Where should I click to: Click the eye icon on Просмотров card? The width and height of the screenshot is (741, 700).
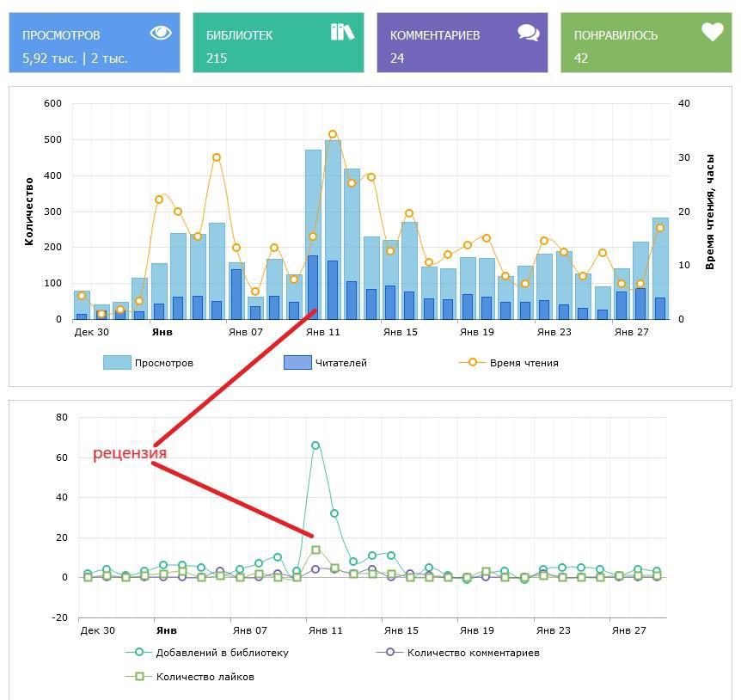point(161,33)
